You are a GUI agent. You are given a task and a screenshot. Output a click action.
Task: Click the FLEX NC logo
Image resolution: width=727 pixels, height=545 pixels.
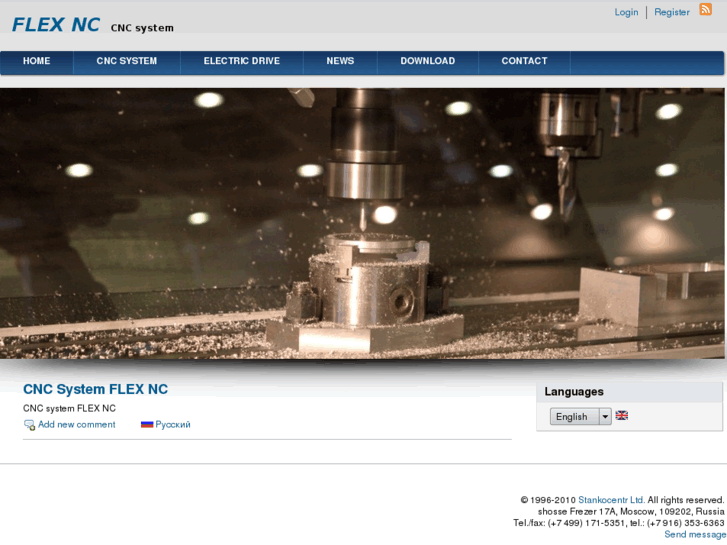click(56, 25)
